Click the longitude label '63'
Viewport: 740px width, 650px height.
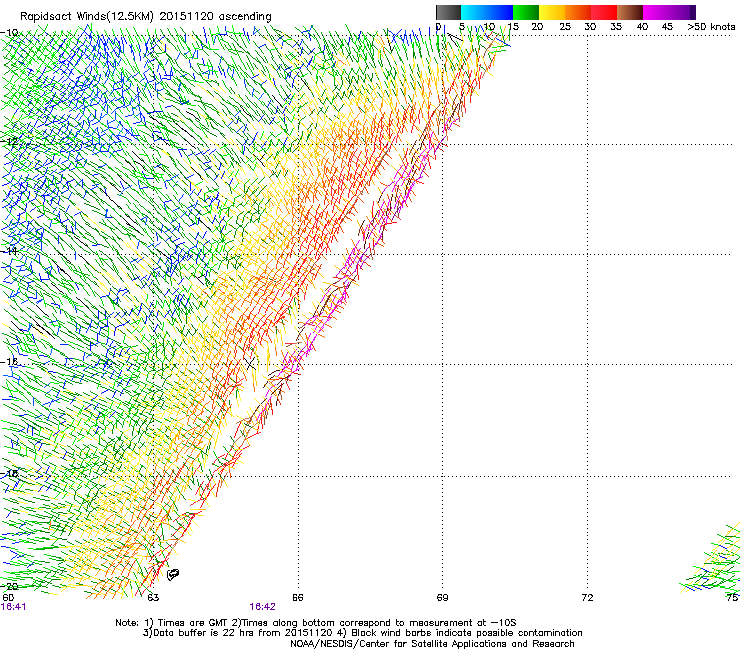(x=153, y=598)
